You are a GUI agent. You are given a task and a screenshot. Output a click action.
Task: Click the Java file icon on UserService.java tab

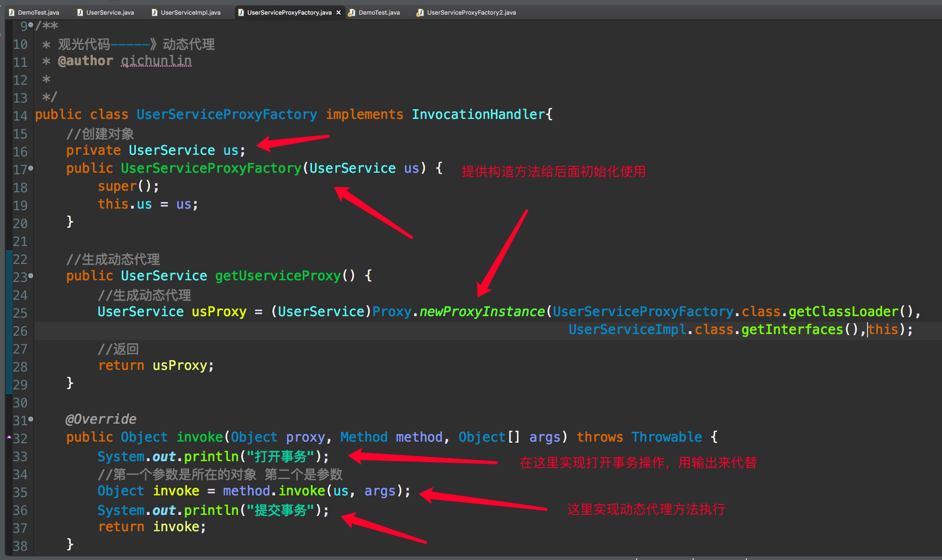(80, 12)
